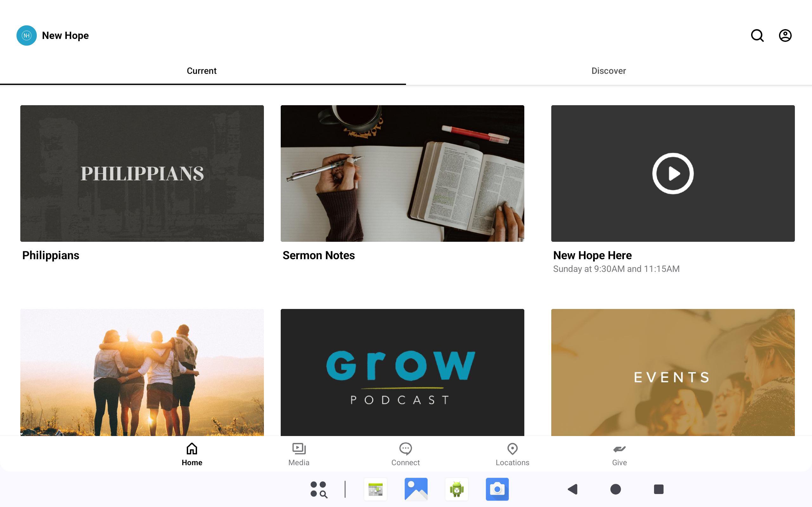Open the Sermon Notes image card

[x=402, y=173]
